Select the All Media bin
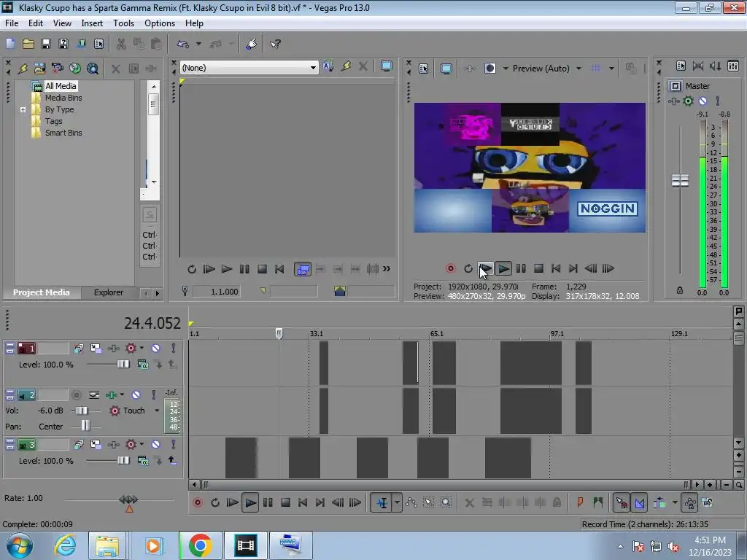 click(x=61, y=86)
